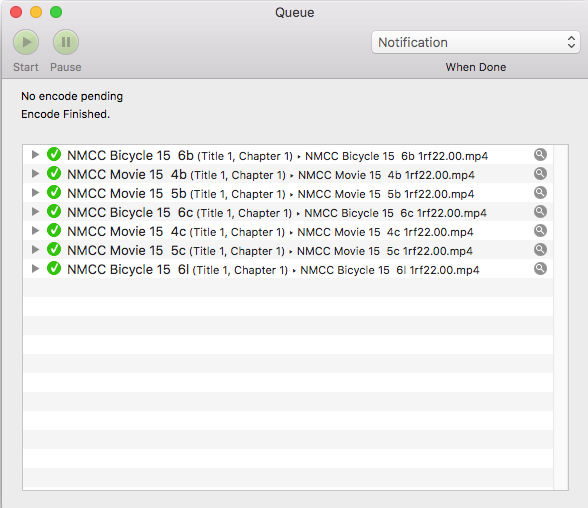Click the Start encoding button
This screenshot has width=588, height=508.
[x=26, y=42]
